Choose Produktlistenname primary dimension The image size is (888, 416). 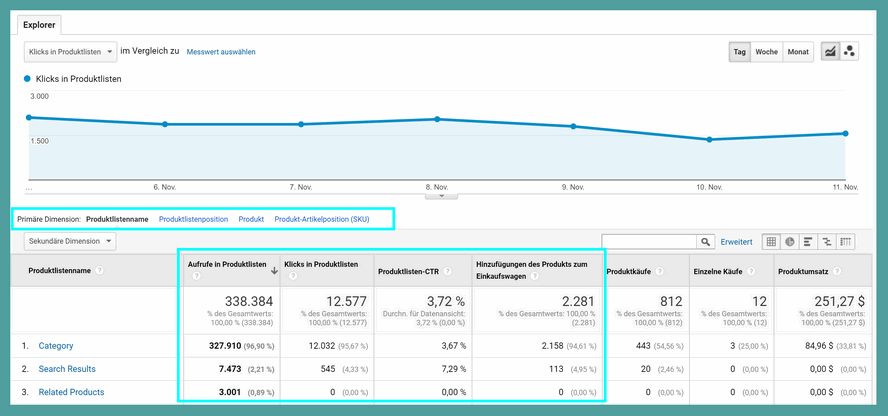[117, 219]
